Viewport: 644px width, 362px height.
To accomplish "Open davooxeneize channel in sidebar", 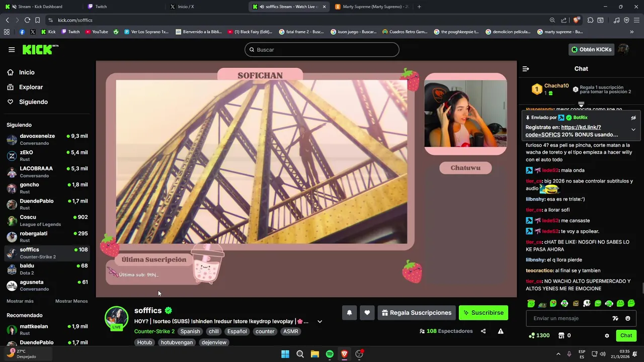I will point(47,139).
